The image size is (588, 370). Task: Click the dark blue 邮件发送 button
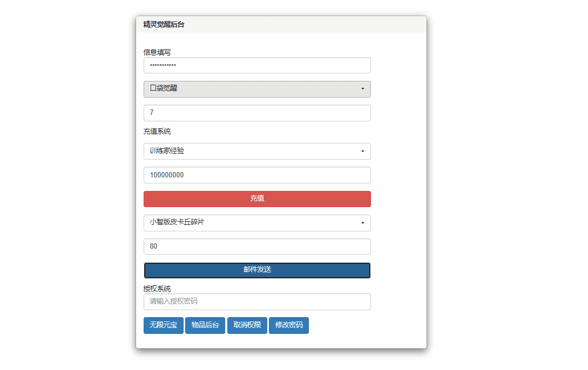click(257, 270)
